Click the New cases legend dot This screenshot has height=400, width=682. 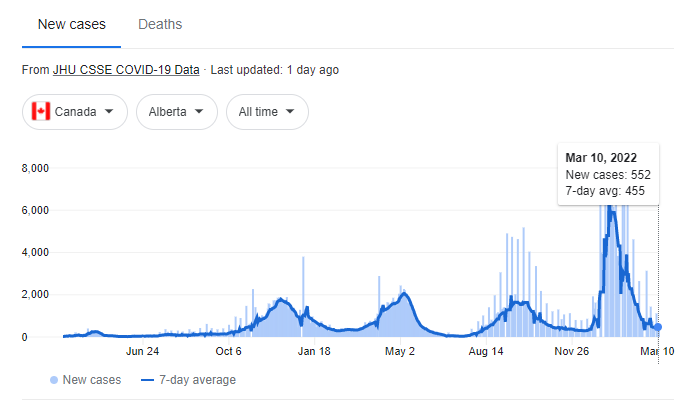point(54,380)
